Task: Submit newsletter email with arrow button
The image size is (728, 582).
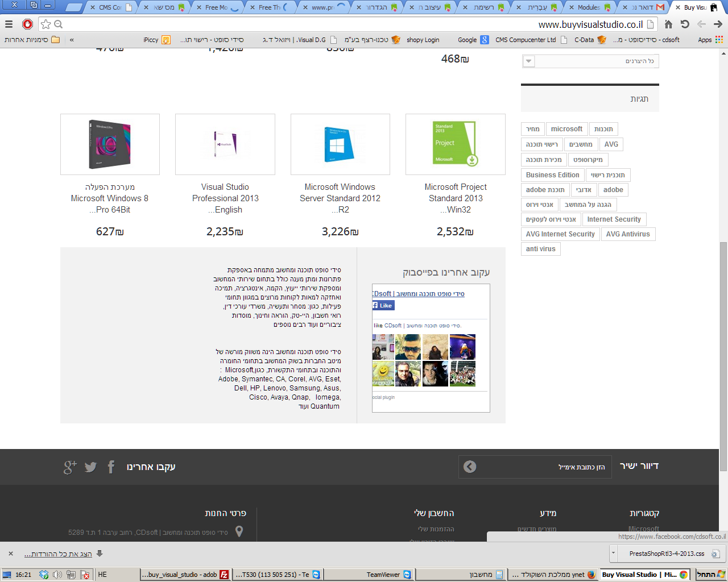Action: tap(470, 467)
